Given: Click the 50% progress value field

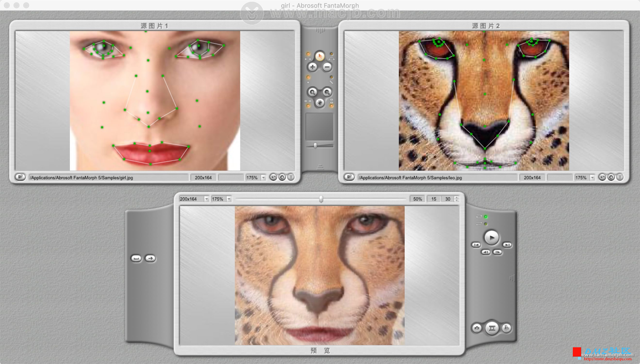Looking at the screenshot, I should 417,199.
